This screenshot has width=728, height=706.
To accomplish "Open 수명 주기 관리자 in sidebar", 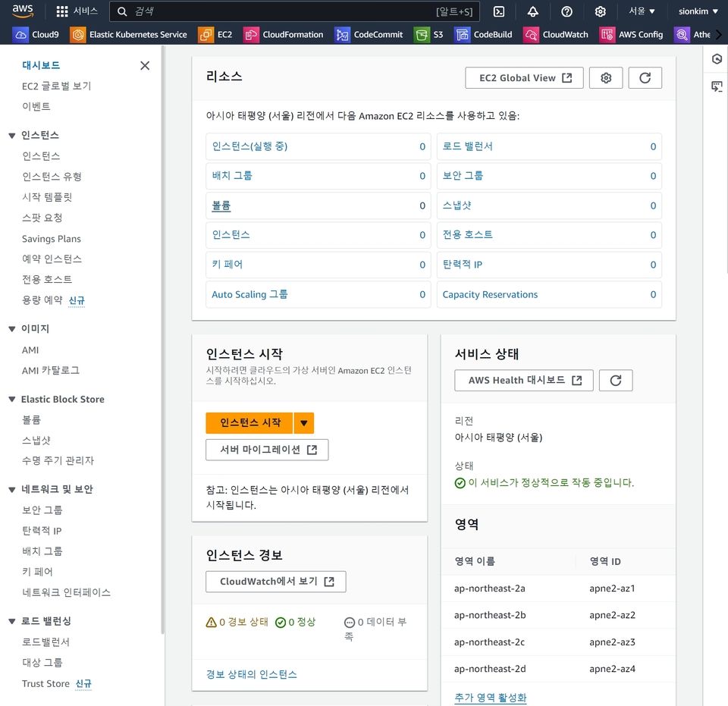I will pos(58,460).
